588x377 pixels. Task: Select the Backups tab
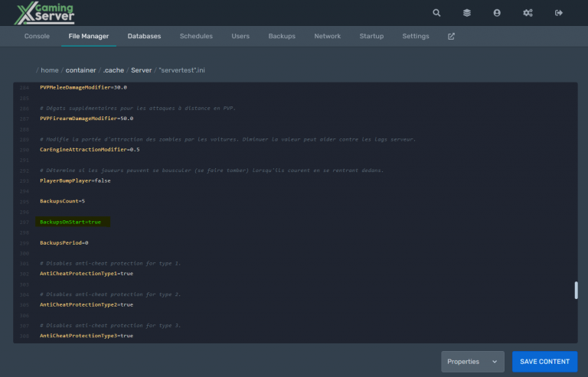pyautogui.click(x=281, y=37)
